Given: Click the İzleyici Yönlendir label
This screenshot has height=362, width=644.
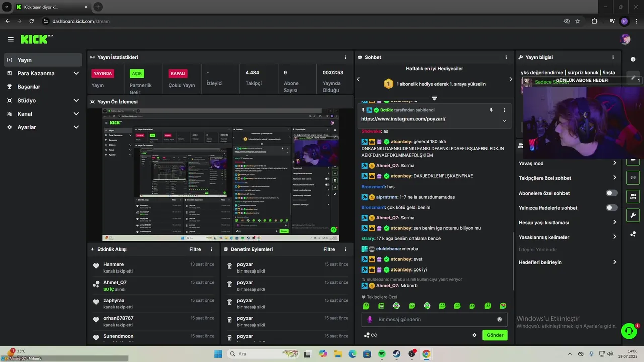Looking at the screenshot, I should [538, 249].
